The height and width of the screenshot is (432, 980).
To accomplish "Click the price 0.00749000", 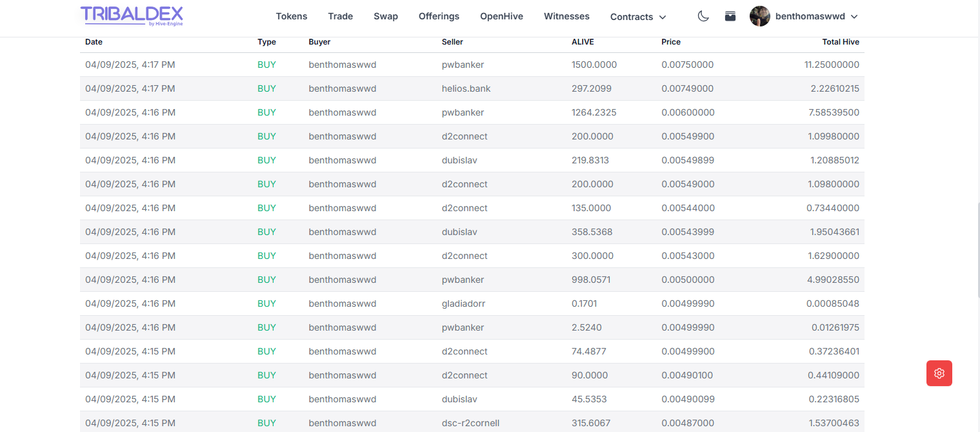I will [x=688, y=88].
